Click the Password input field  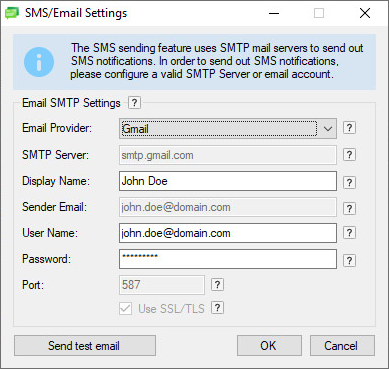click(x=228, y=259)
